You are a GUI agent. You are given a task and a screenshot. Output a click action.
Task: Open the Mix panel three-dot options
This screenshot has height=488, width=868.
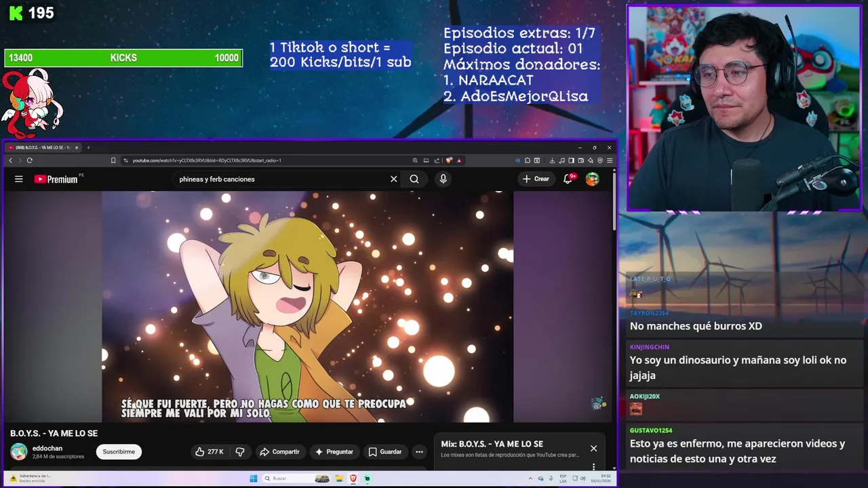click(x=593, y=466)
